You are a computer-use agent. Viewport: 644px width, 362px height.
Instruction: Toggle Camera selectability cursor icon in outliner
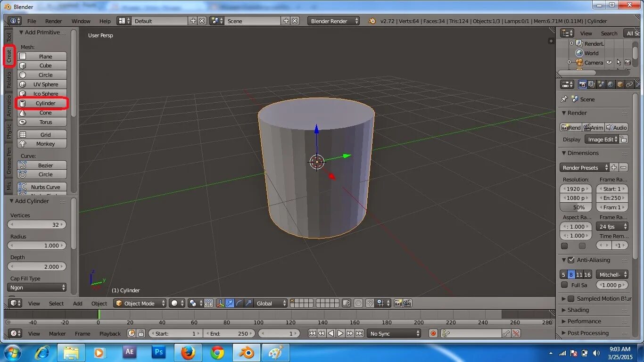(619, 62)
